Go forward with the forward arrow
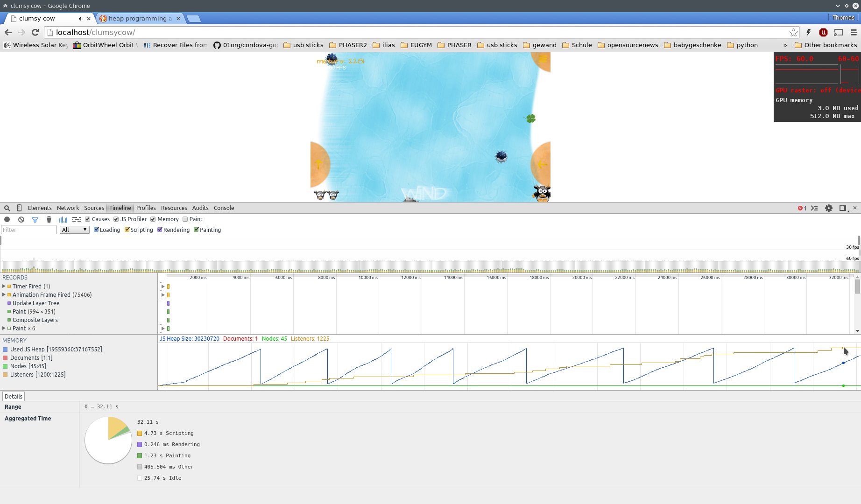The height and width of the screenshot is (504, 861). (x=21, y=32)
